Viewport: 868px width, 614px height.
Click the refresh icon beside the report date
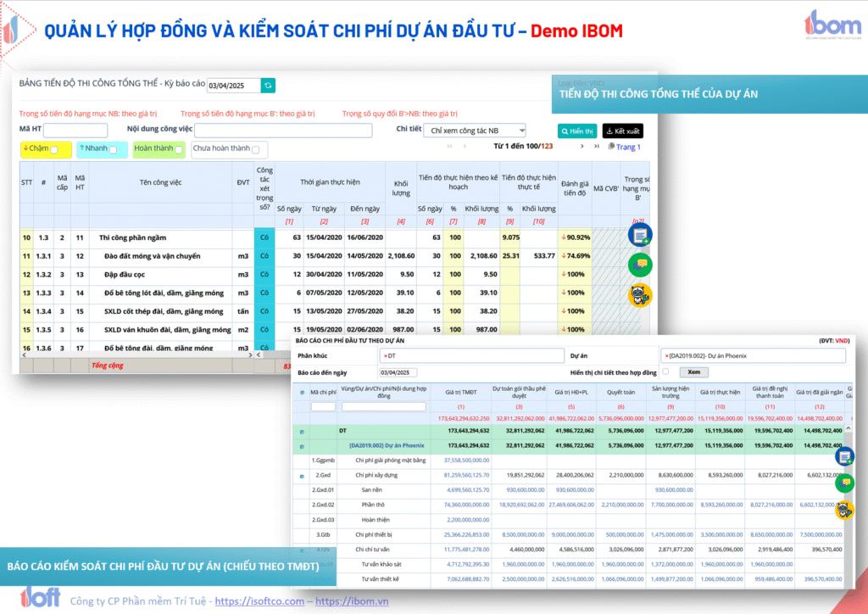tap(268, 85)
